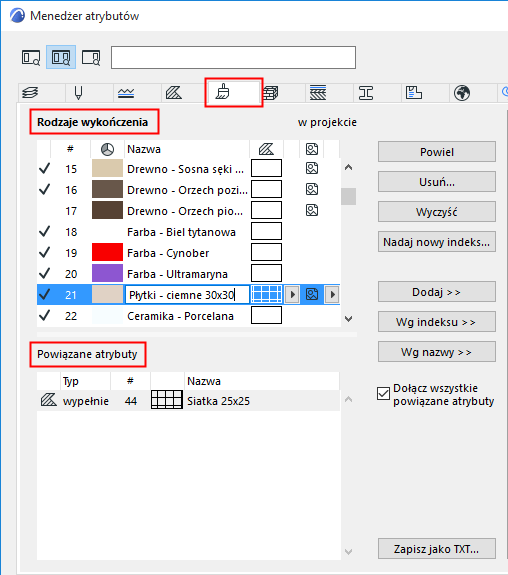508x575 pixels.
Task: Select the right-panel view icon
Action: point(91,58)
